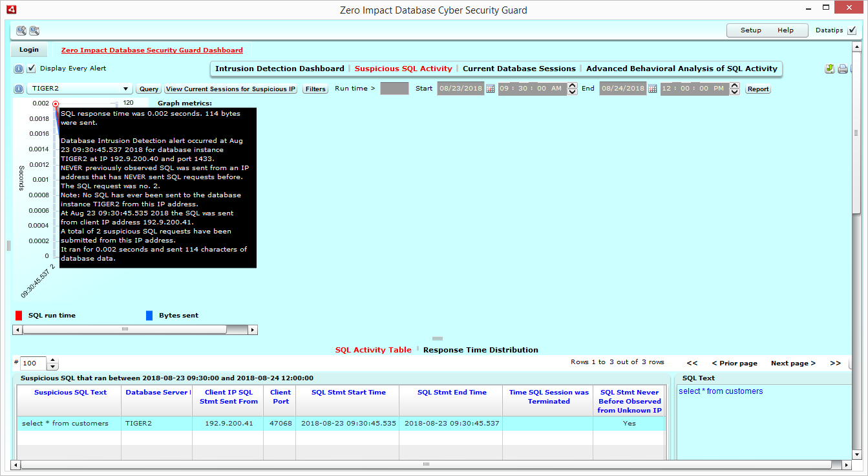The image size is (868, 476).
Task: Uncheck the Display Every Alert checkbox
Action: tap(32, 69)
